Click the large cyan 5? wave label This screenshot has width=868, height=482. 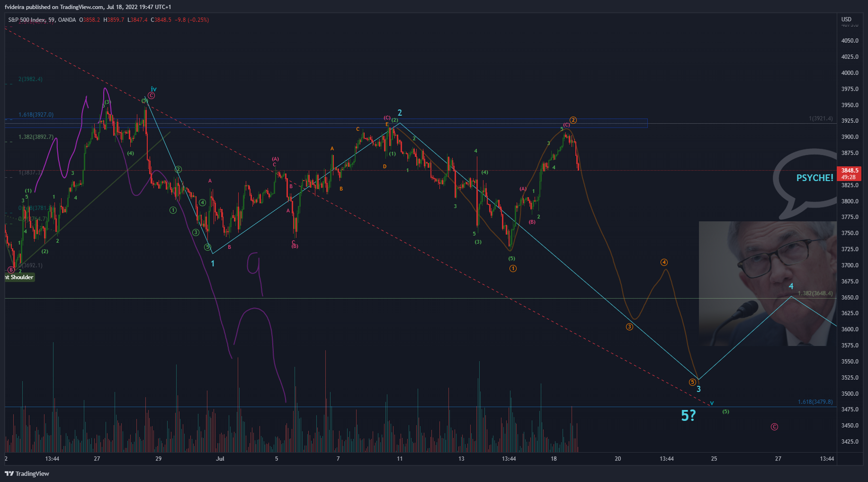pyautogui.click(x=688, y=416)
